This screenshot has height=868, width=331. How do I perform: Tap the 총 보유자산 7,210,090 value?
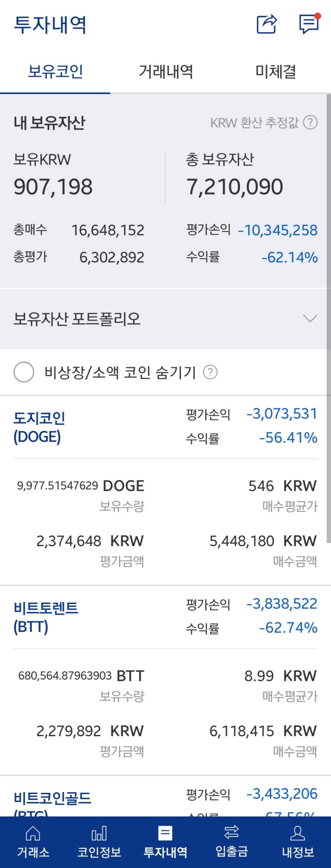click(235, 187)
